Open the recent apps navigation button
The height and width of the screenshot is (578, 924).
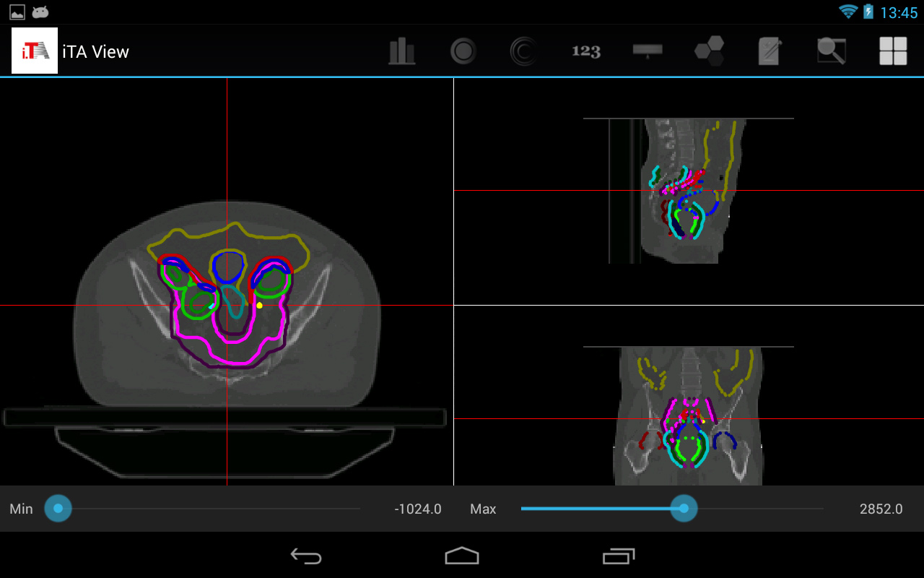619,556
